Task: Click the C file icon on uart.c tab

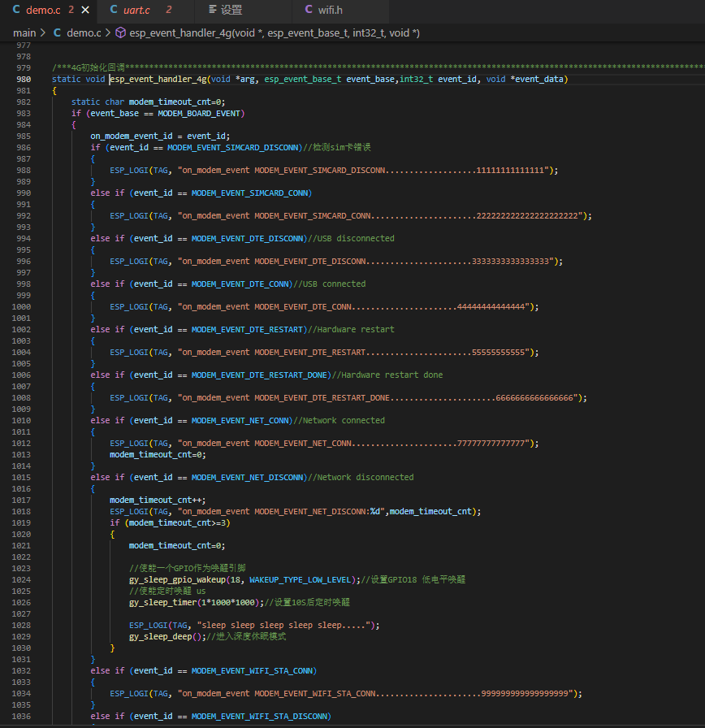Action: pos(114,9)
